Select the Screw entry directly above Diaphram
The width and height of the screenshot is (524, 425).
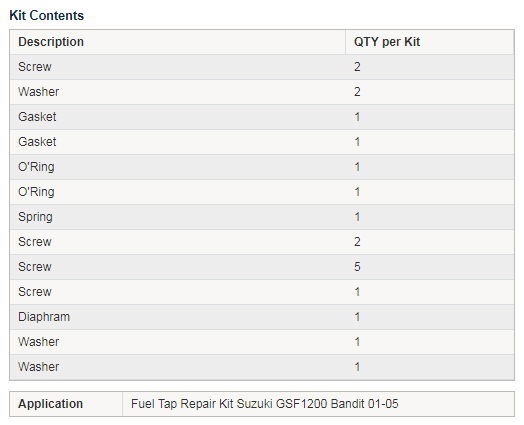(35, 292)
